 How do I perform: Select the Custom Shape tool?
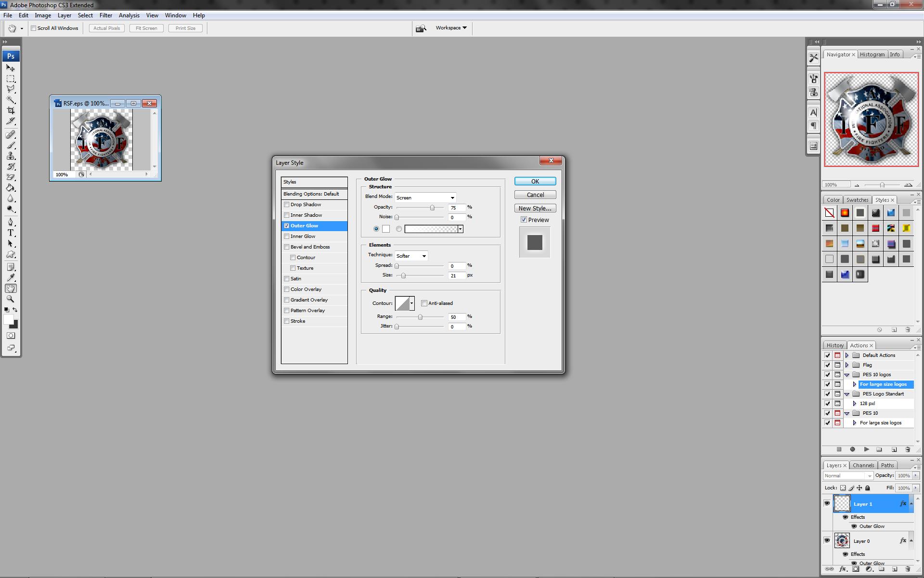point(11,254)
